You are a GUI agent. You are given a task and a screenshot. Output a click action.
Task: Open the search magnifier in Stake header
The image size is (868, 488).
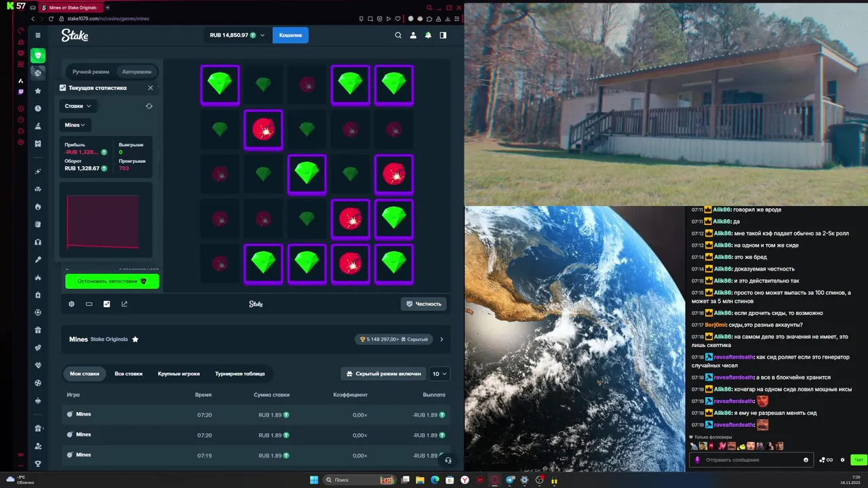[x=398, y=35]
